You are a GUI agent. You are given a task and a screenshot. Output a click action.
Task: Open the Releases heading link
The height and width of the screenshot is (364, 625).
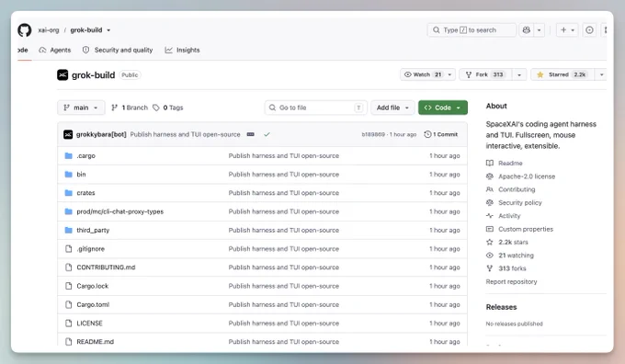[x=501, y=307]
